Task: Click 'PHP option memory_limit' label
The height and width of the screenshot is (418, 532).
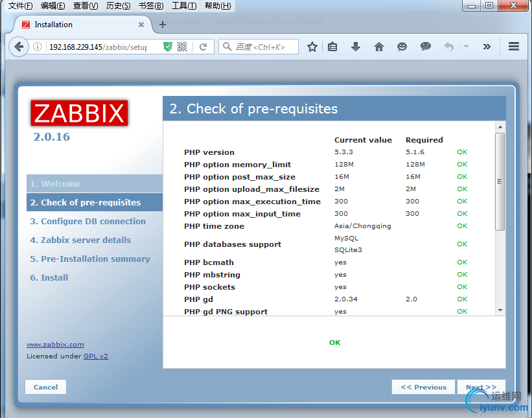Action: [x=238, y=165]
